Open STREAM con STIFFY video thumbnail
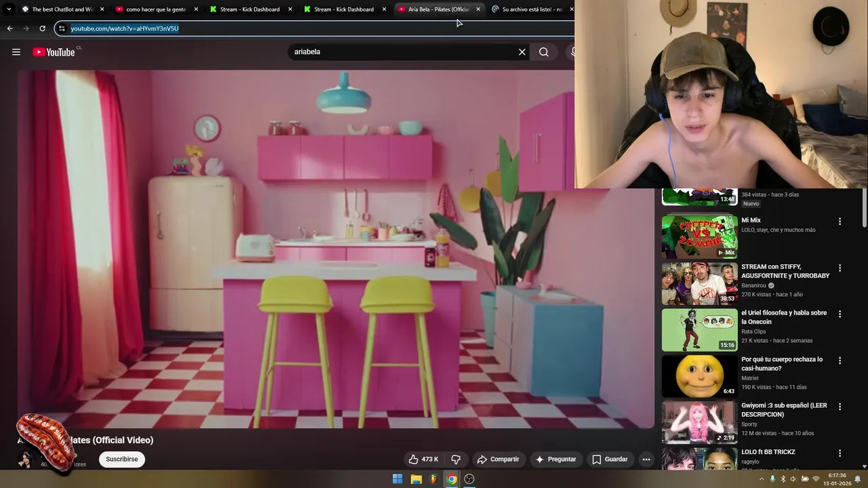 pos(700,283)
